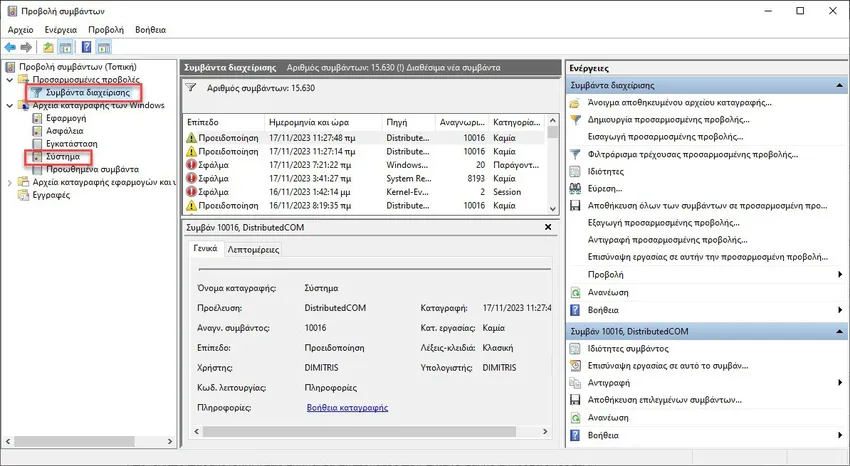This screenshot has width=850, height=466.
Task: Sort by the Πηγή column header
Action: coord(408,122)
